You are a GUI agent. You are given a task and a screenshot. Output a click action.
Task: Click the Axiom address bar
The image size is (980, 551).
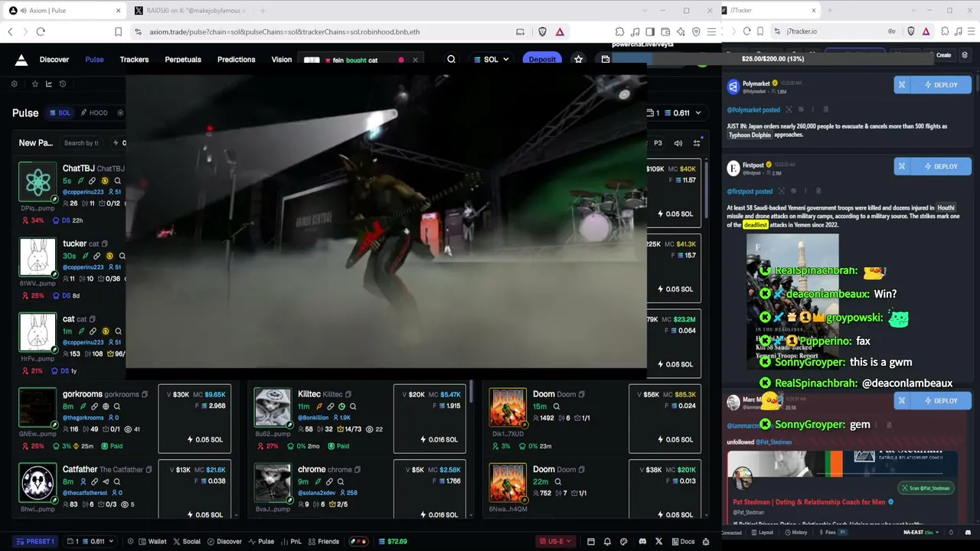tap(329, 31)
